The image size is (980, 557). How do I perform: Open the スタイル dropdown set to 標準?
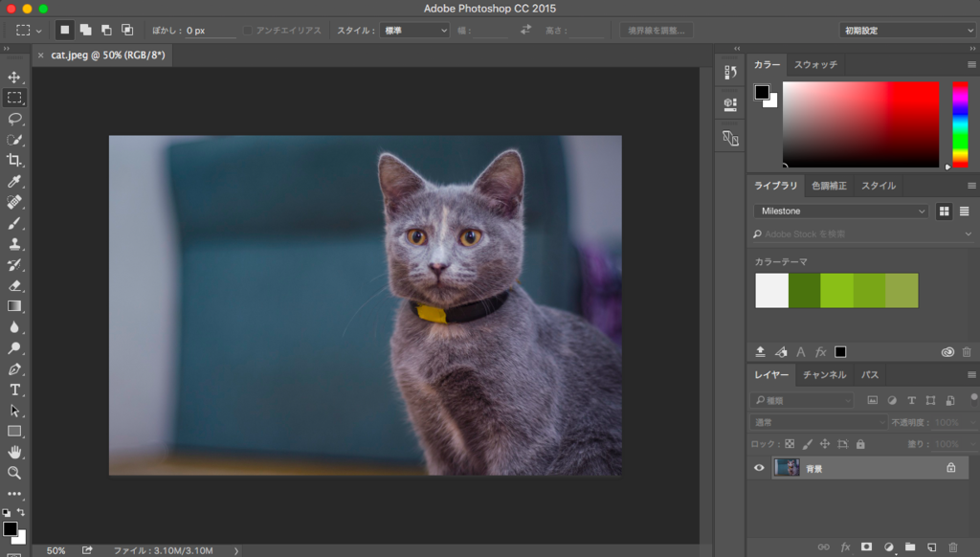coord(414,31)
